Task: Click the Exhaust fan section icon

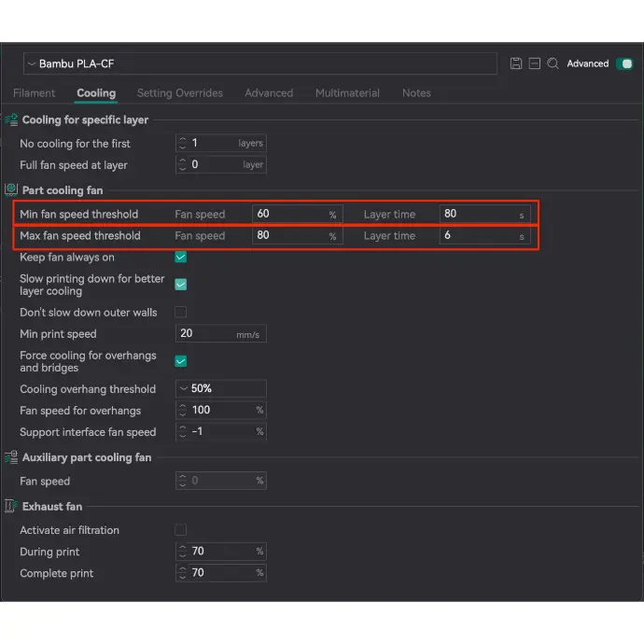Action: click(x=12, y=507)
